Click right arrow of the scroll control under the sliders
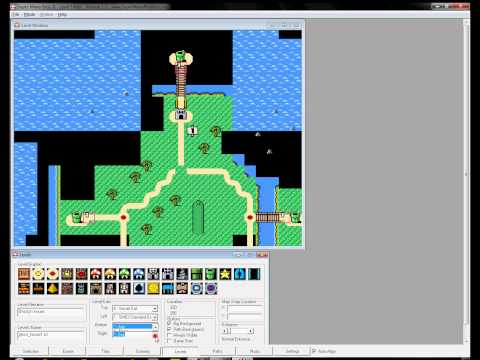 (251, 331)
